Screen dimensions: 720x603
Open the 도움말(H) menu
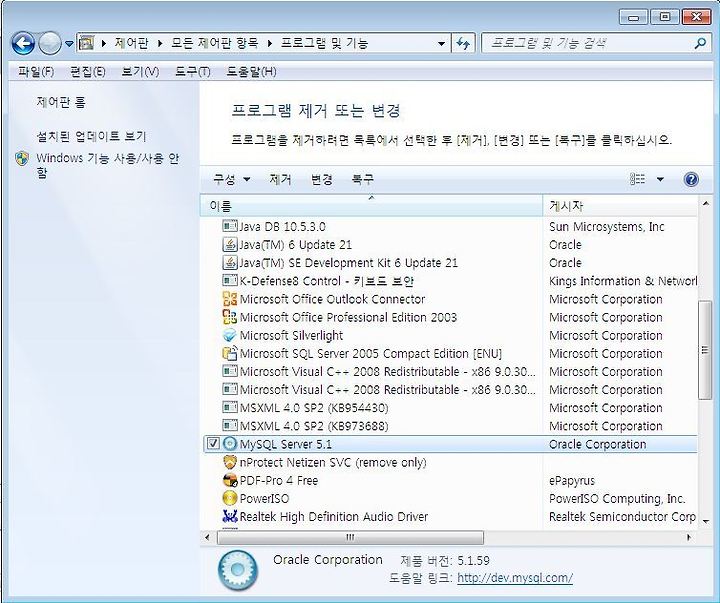coord(252,72)
